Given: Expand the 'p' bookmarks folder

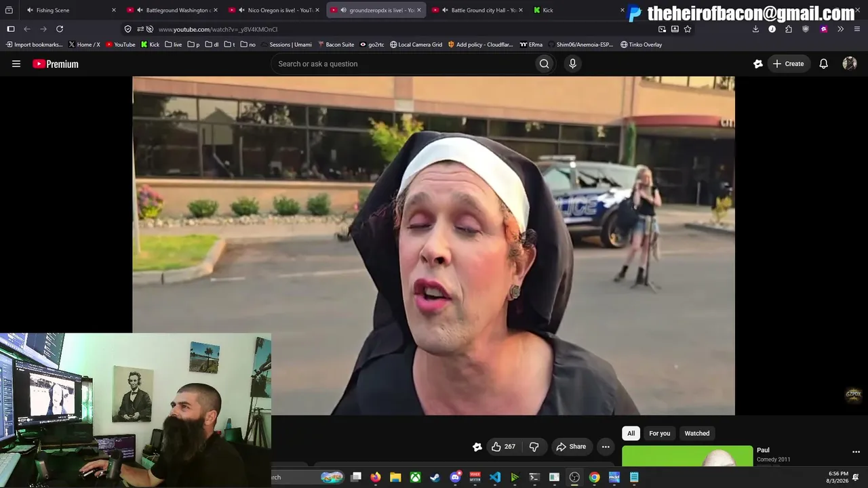Looking at the screenshot, I should point(193,45).
